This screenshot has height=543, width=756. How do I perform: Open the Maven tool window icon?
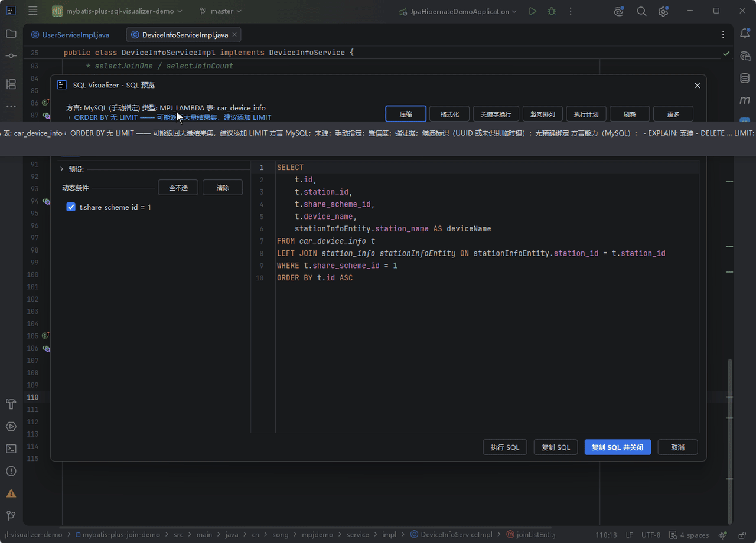(x=745, y=100)
